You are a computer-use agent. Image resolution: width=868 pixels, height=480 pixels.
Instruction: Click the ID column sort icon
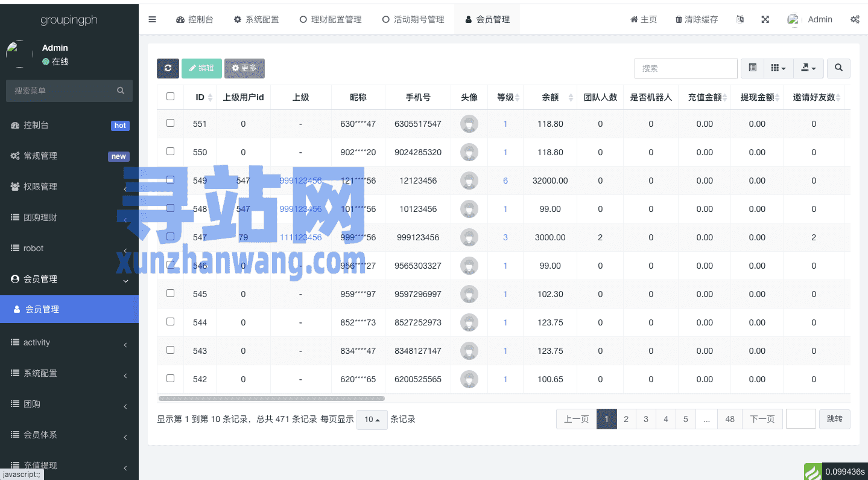[209, 97]
